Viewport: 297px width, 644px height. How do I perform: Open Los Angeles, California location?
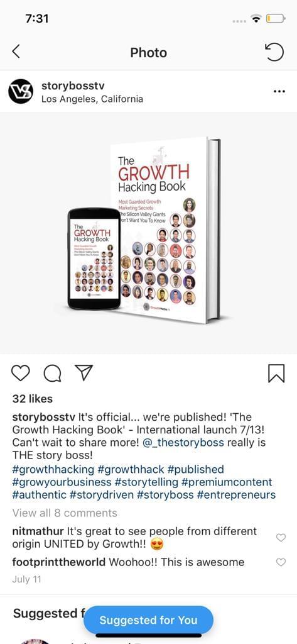tap(92, 99)
